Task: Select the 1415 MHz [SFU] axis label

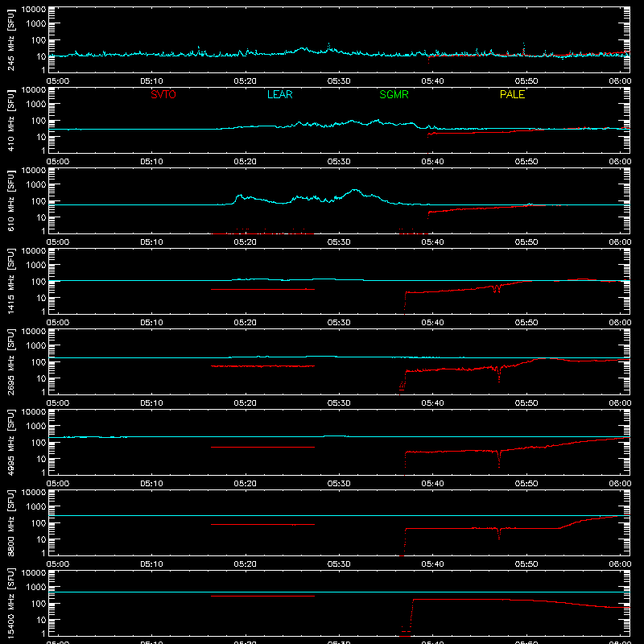Action: pos(10,281)
